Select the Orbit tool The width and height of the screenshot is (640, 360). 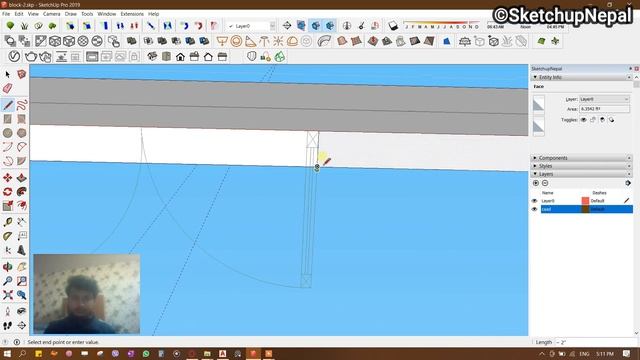coord(7,267)
